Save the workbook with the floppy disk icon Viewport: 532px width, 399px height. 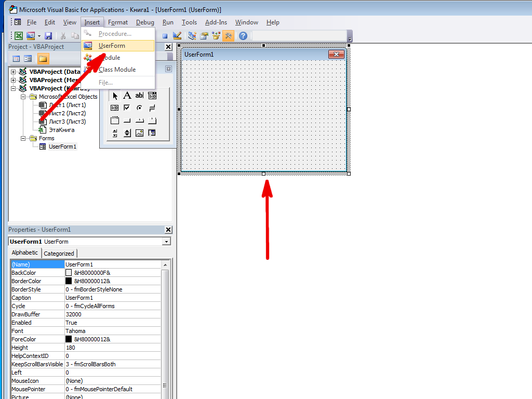(48, 36)
